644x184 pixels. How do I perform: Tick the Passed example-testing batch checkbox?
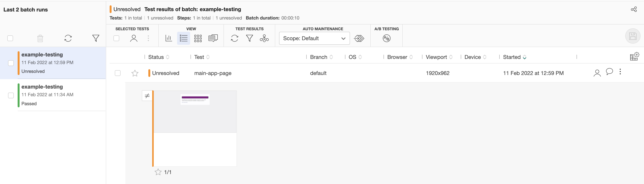pos(11,95)
